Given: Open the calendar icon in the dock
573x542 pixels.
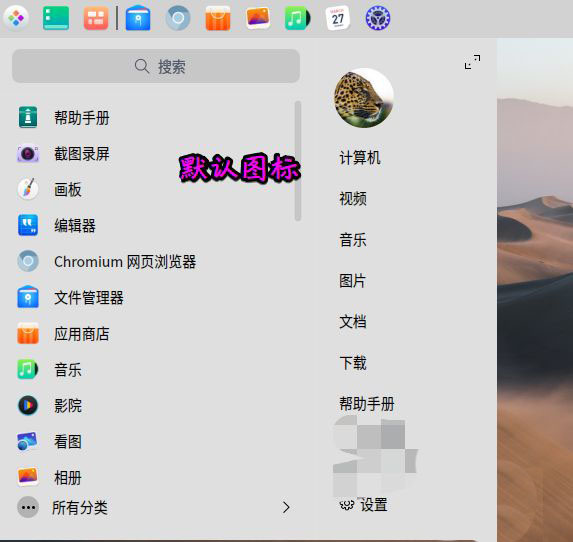Looking at the screenshot, I should click(337, 18).
